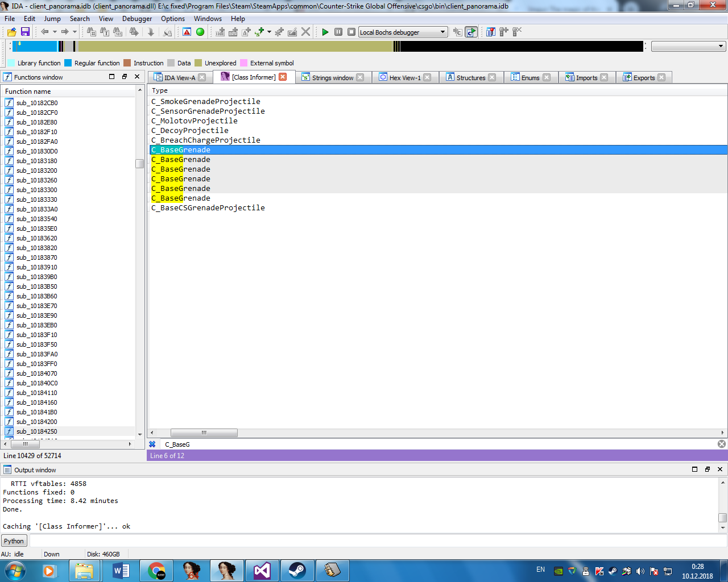This screenshot has width=728, height=582.
Task: Click the green circle toolbar icon
Action: tap(200, 32)
